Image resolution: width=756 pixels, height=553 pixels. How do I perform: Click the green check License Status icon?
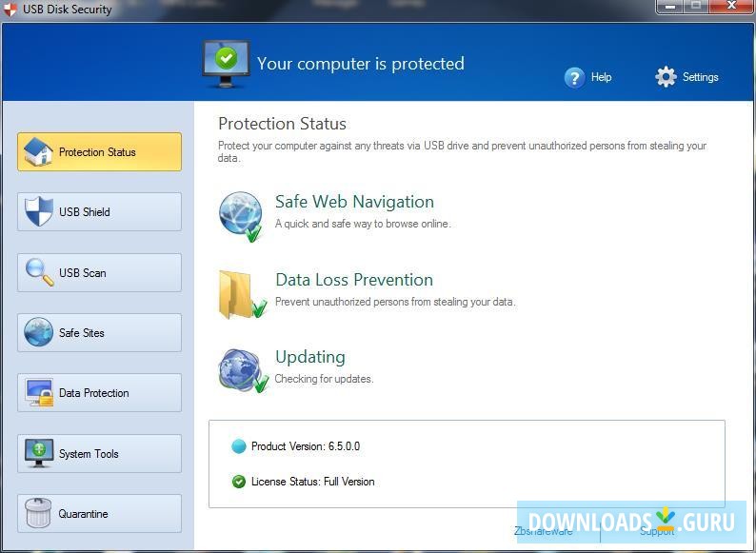(x=239, y=482)
